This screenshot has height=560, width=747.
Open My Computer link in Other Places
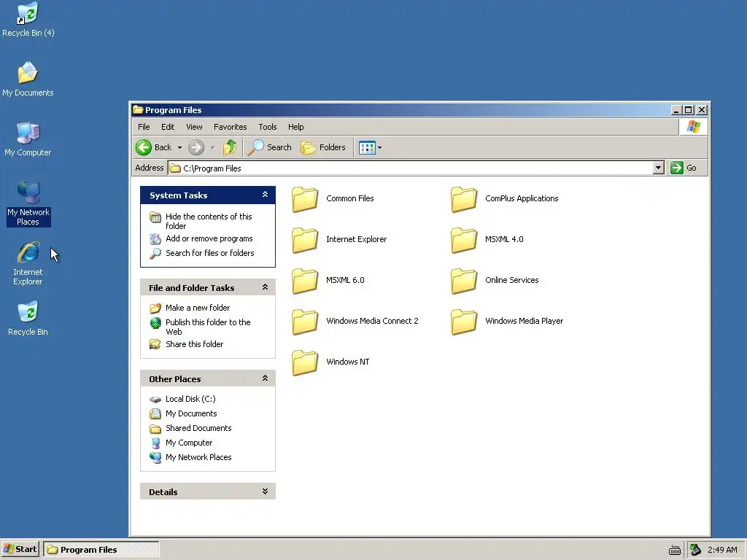(x=189, y=443)
